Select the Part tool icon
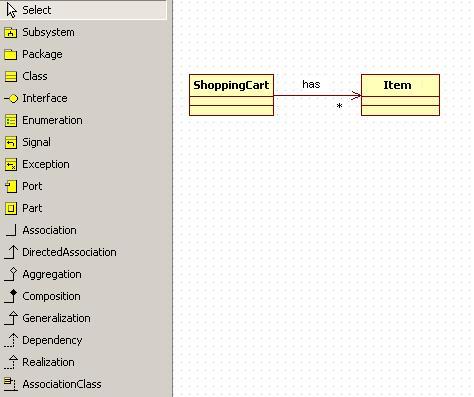 (x=11, y=208)
